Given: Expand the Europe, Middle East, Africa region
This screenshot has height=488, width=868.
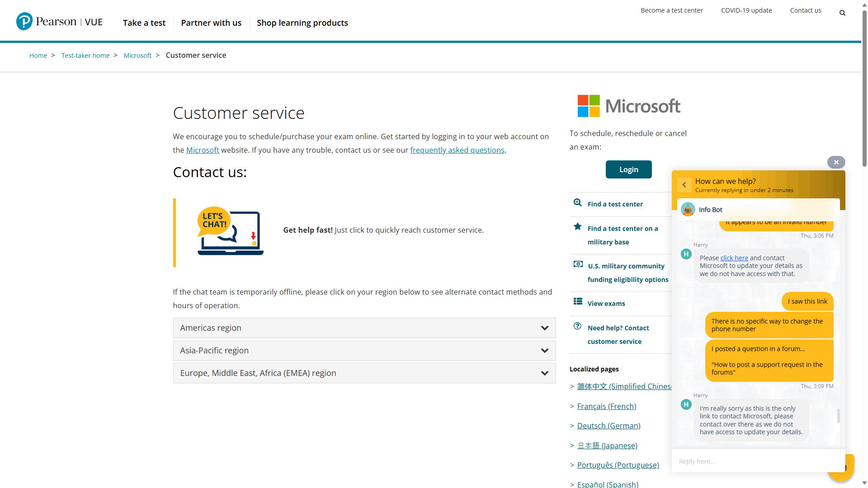Looking at the screenshot, I should click(x=364, y=373).
